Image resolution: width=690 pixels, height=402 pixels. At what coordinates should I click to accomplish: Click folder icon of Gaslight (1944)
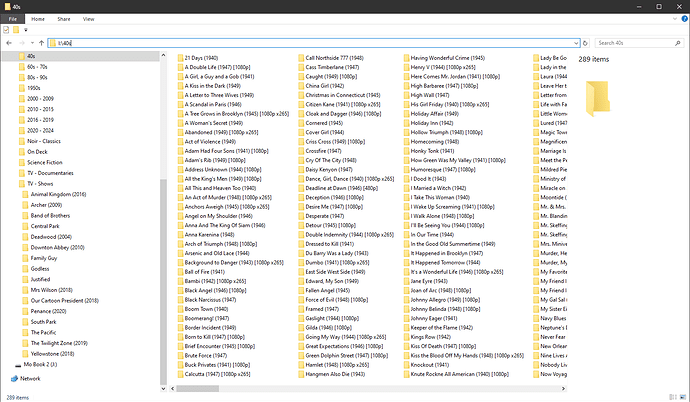click(301, 318)
